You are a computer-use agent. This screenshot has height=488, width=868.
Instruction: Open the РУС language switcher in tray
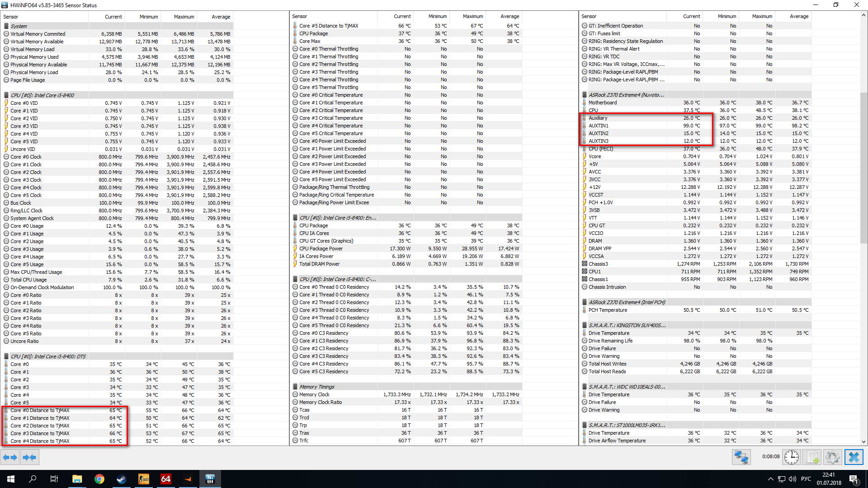pyautogui.click(x=806, y=479)
